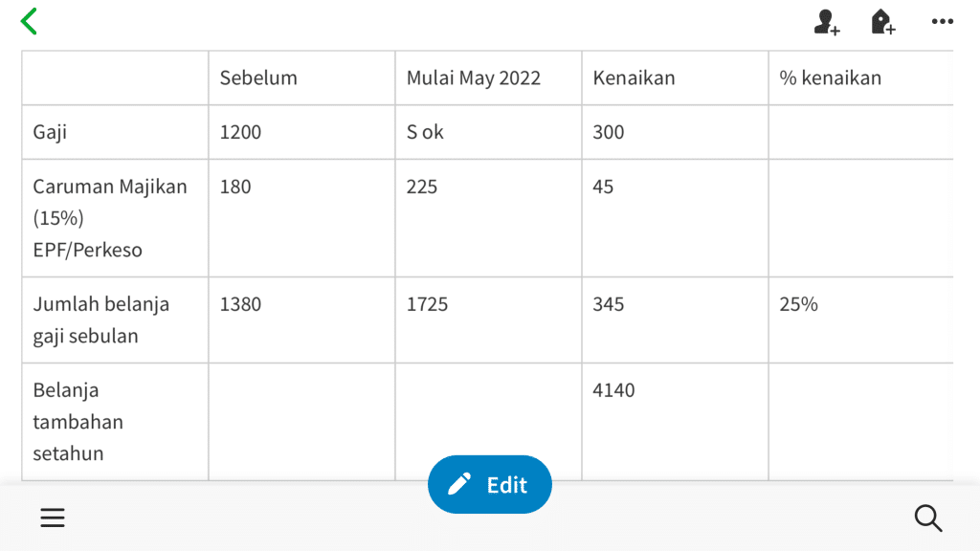
Task: Open the share with person icon
Action: pos(826,22)
